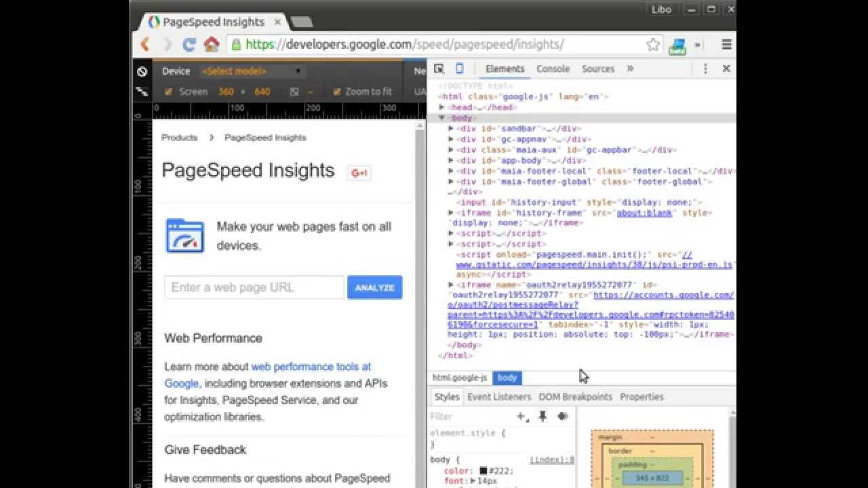This screenshot has height=488, width=868.
Task: Toggle the Zoom to fit checkbox
Action: tap(336, 91)
